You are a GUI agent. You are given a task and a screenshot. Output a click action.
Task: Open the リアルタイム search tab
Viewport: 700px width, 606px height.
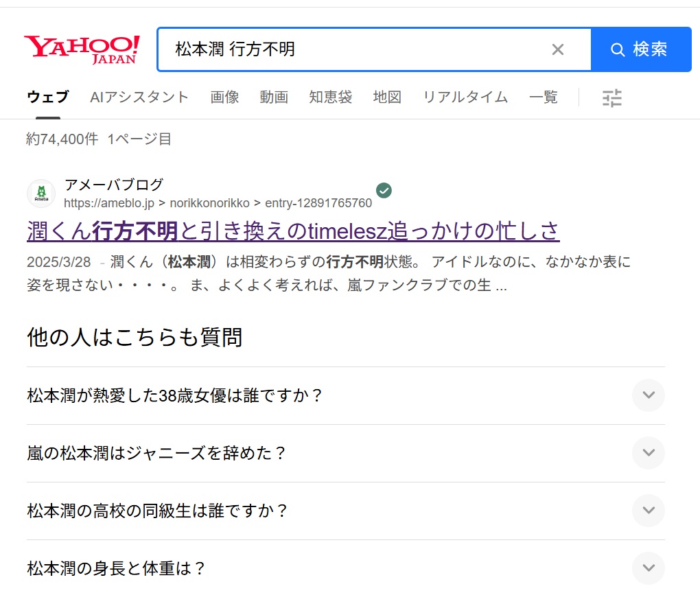(x=465, y=97)
